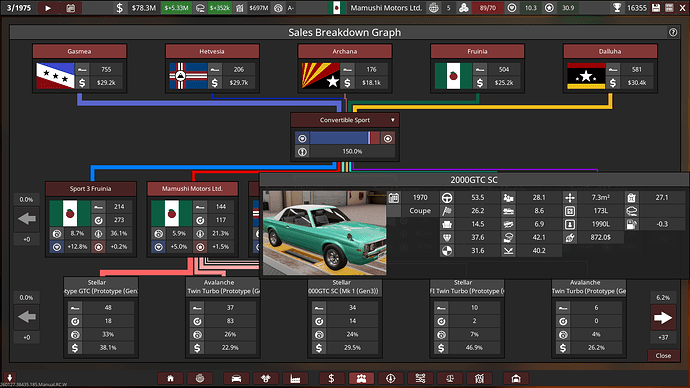Screen dimensions: 690x388
Task: Click the dollar funds icon in top bar
Action: click(119, 8)
